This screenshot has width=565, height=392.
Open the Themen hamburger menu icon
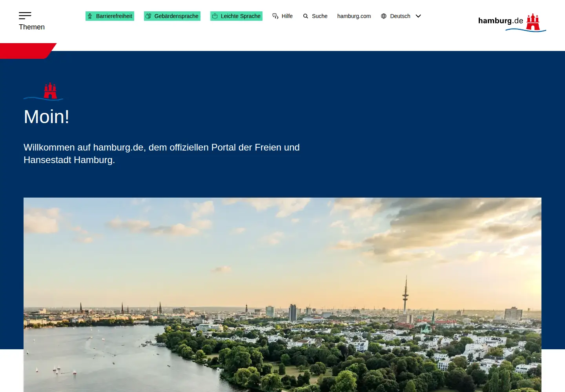tap(25, 16)
